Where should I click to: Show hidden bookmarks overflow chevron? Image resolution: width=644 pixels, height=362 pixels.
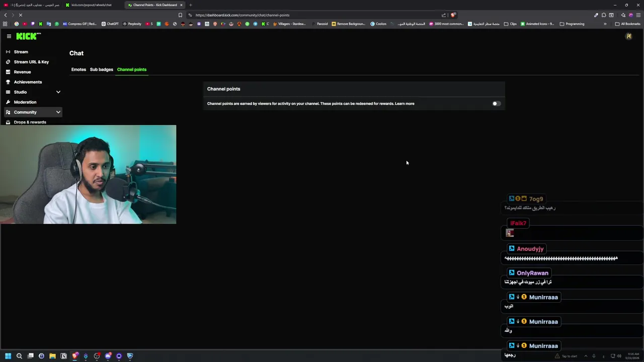(x=605, y=24)
